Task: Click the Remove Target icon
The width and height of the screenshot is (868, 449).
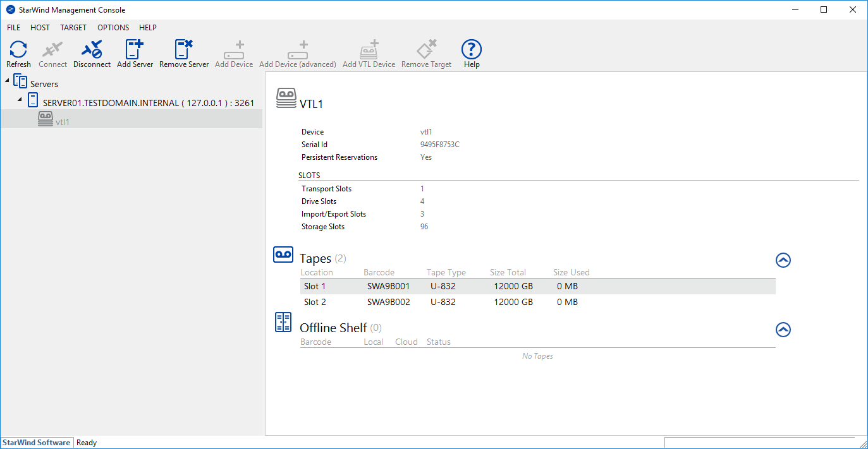Action: (427, 49)
